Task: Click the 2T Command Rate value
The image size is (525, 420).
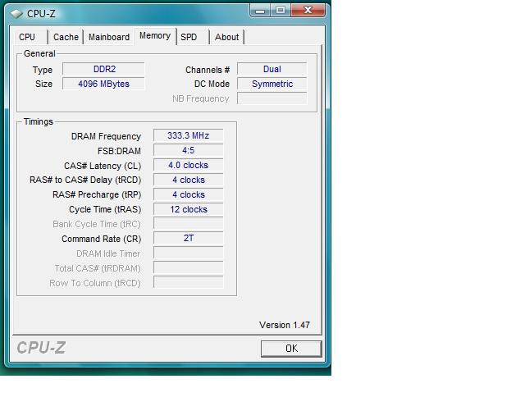Action: 188,238
